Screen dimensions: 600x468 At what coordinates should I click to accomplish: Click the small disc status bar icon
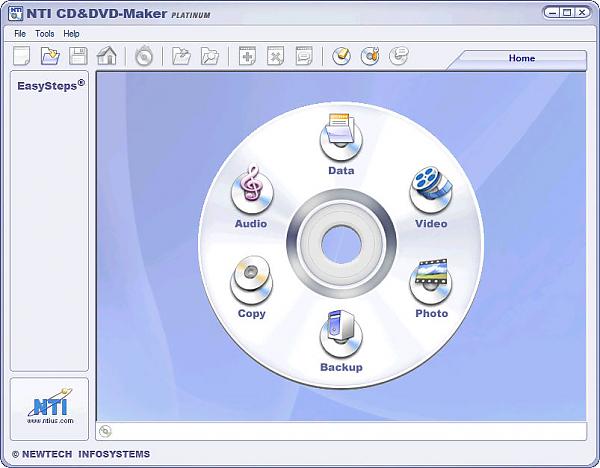point(105,431)
